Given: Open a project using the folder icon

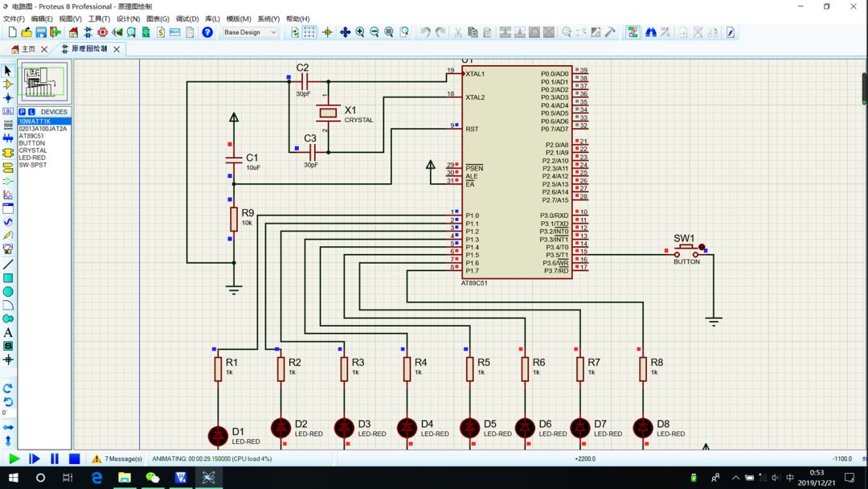Looking at the screenshot, I should 27,33.
